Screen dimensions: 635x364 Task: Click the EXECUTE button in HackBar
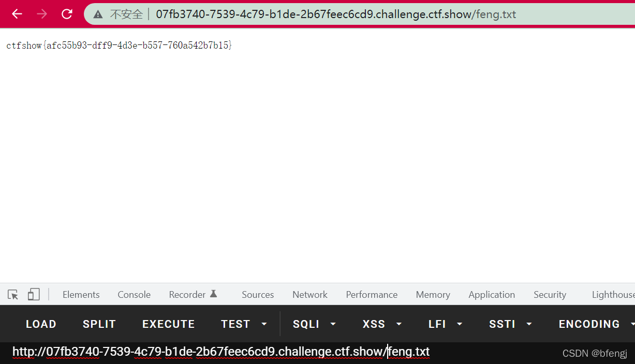pos(169,324)
